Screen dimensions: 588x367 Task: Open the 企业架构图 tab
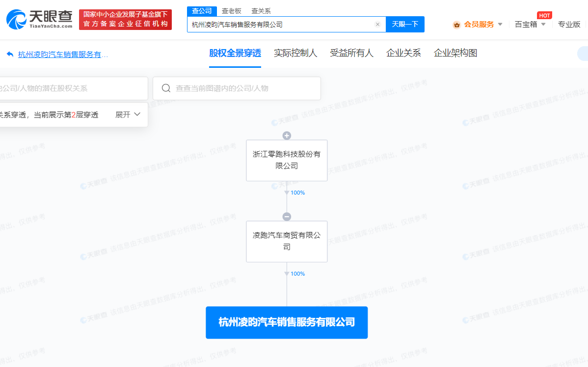pos(455,53)
